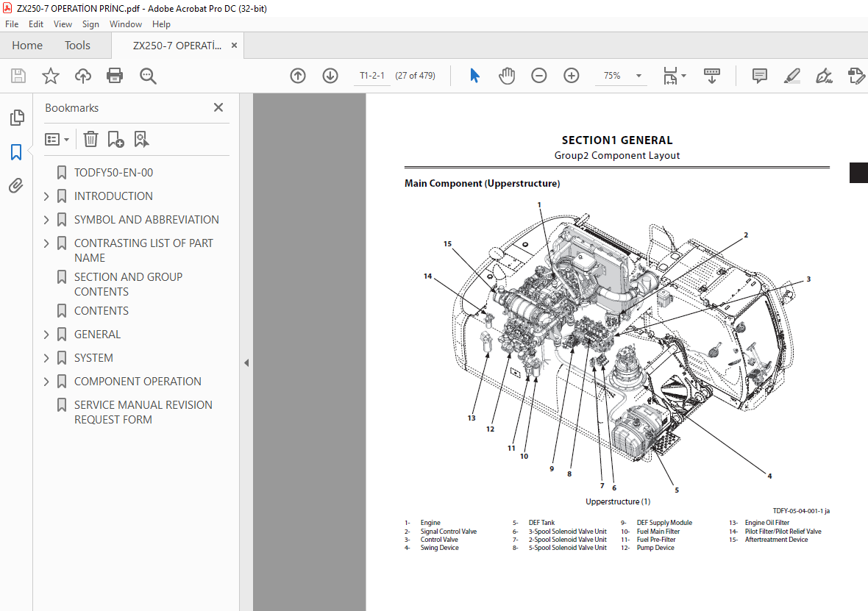868x611 pixels.
Task: Open the Edit menu
Action: (x=36, y=24)
